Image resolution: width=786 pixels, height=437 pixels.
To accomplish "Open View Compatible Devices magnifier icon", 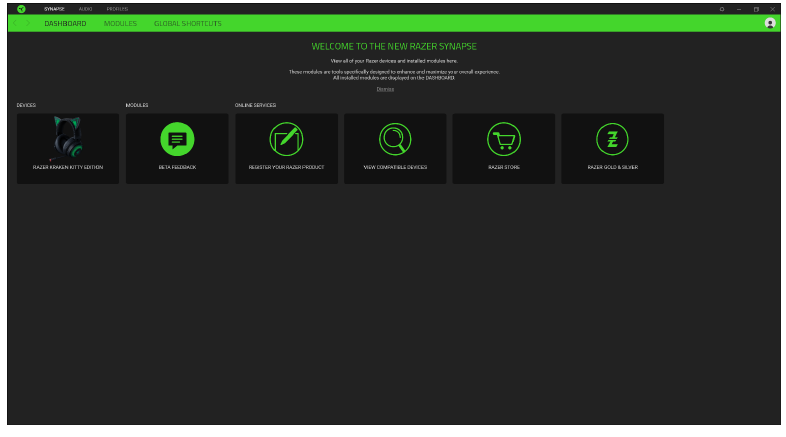I will click(395, 139).
